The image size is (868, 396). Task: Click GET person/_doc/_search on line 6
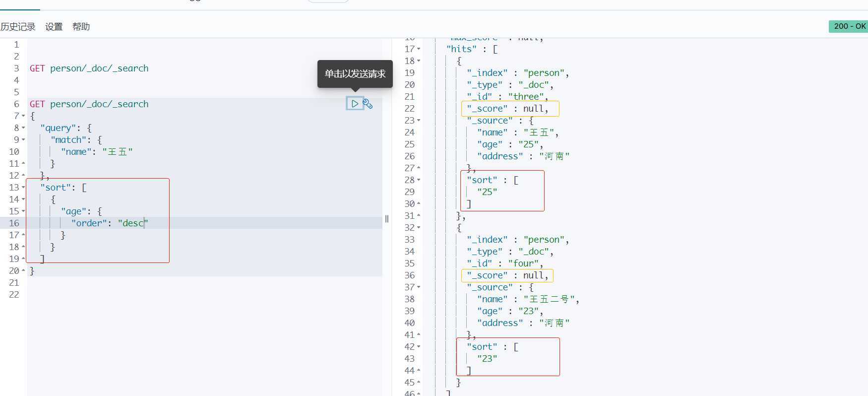coord(89,104)
